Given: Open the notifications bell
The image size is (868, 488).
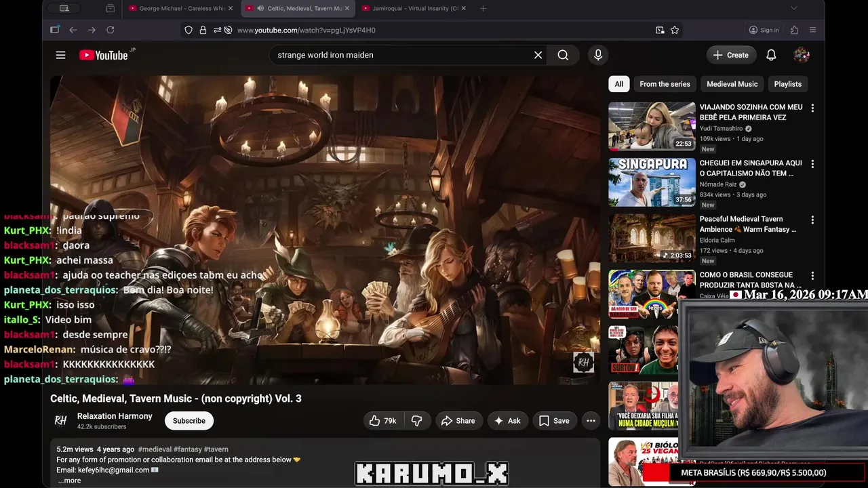Looking at the screenshot, I should click(771, 55).
